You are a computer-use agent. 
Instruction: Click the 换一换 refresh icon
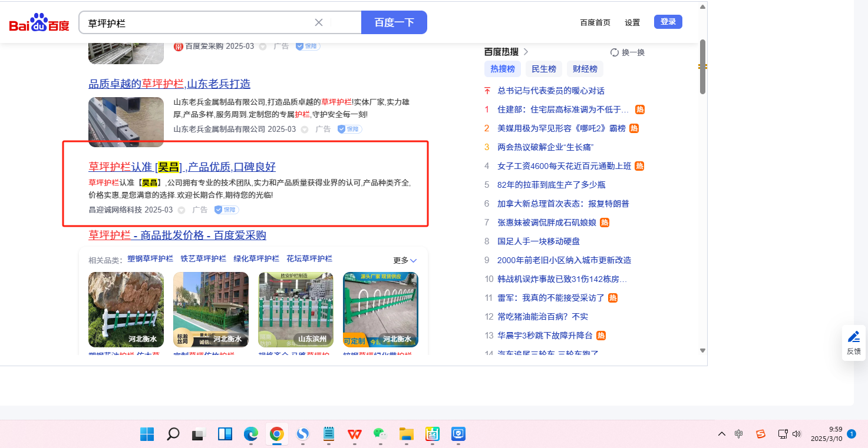pos(614,52)
